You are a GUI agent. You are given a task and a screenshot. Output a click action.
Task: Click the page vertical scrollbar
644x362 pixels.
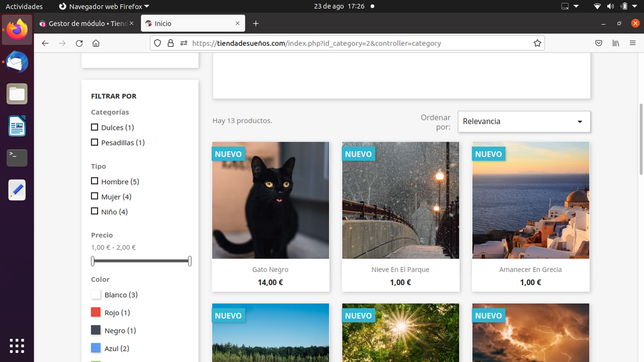[x=641, y=139]
